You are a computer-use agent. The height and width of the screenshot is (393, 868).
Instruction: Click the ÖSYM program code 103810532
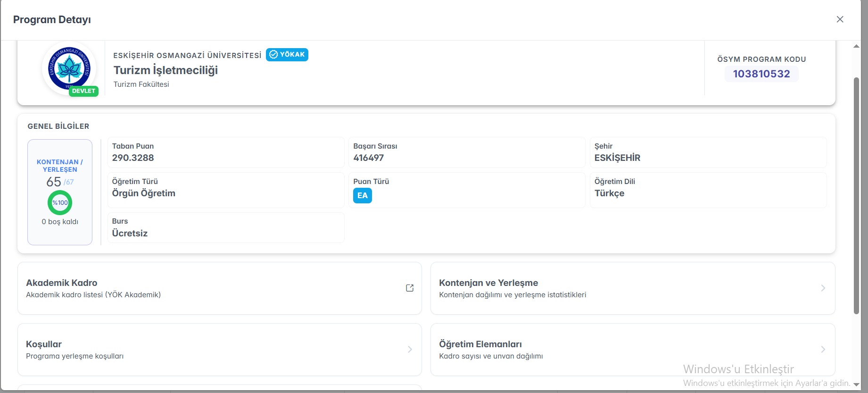[761, 74]
